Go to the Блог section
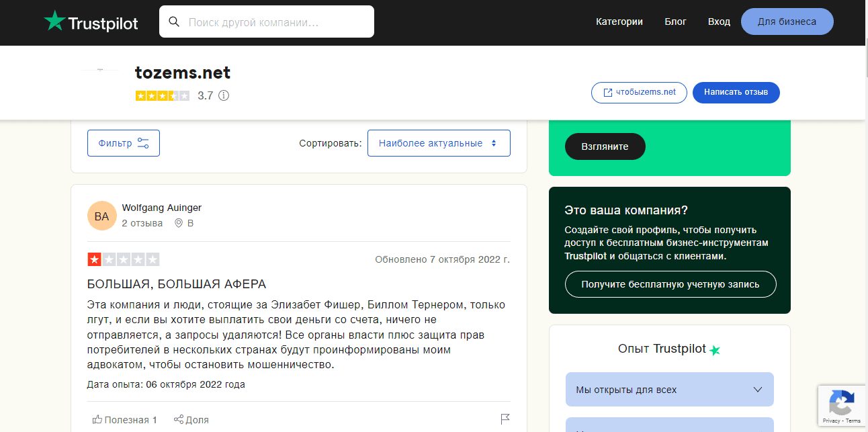Screen dimensions: 868x432 pos(675,21)
